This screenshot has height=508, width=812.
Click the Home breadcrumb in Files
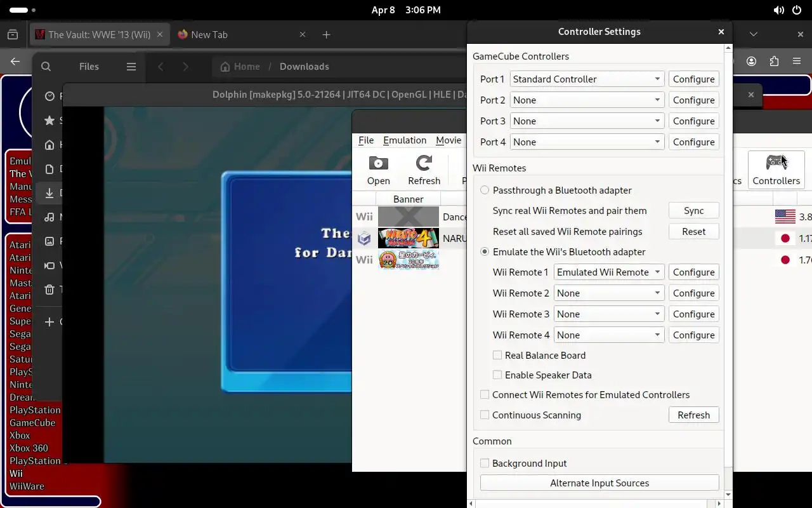(x=240, y=66)
